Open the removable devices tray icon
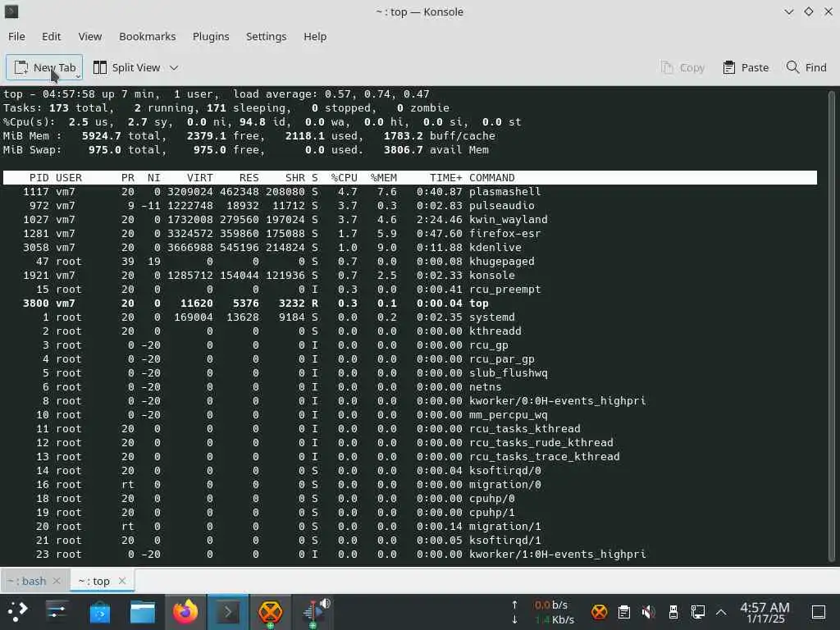Image resolution: width=840 pixels, height=630 pixels. [673, 612]
